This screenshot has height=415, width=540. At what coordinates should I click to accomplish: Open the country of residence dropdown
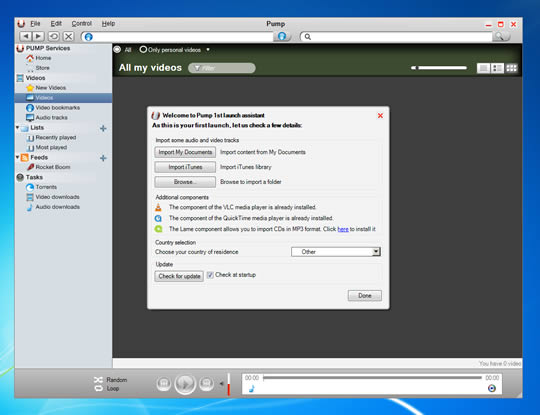coord(335,252)
